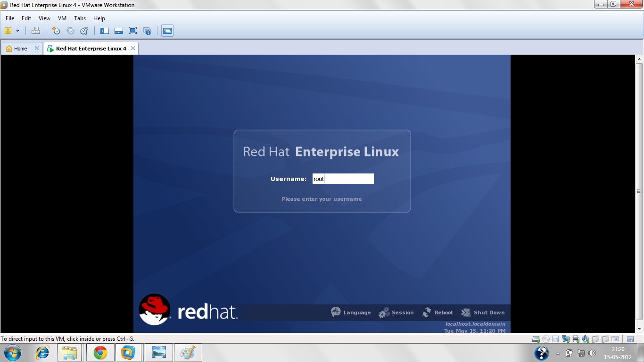The image size is (644, 362).
Task: Click the floppy drive status icon
Action: [x=555, y=339]
